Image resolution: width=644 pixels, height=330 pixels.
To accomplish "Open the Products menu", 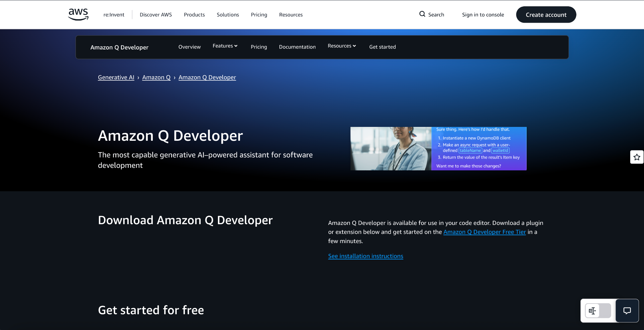I will point(194,14).
